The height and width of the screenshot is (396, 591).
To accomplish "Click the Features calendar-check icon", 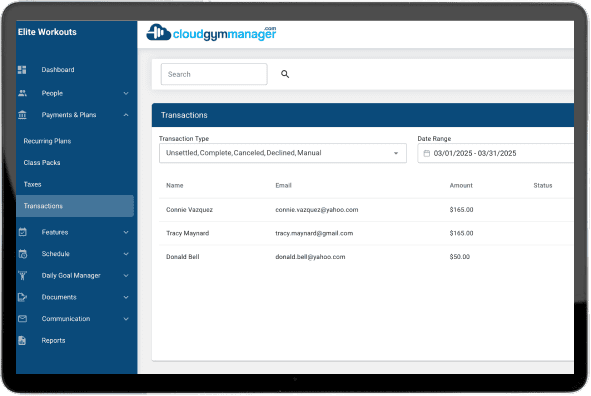I will (x=22, y=232).
